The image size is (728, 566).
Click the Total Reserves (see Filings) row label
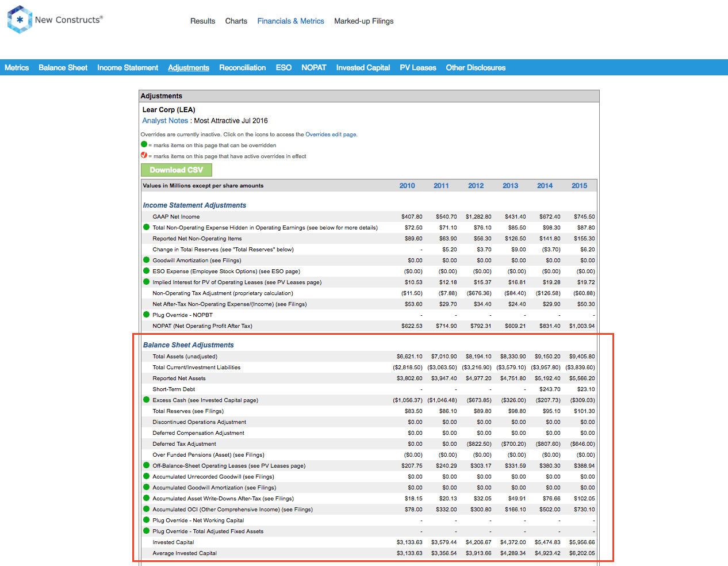[188, 411]
